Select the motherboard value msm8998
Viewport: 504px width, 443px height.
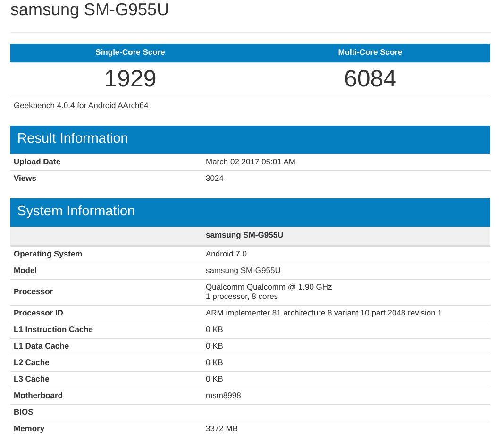pyautogui.click(x=223, y=395)
